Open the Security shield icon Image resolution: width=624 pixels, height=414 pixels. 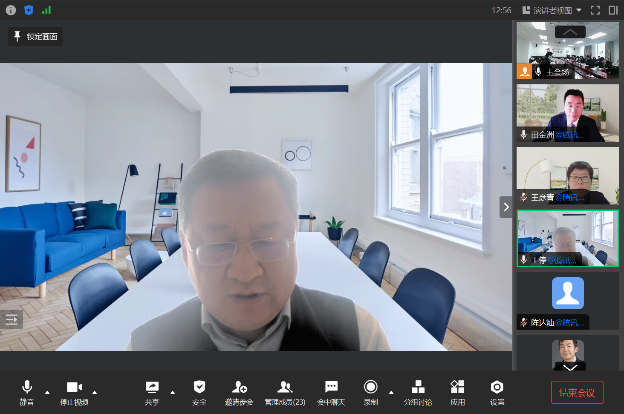tap(199, 387)
